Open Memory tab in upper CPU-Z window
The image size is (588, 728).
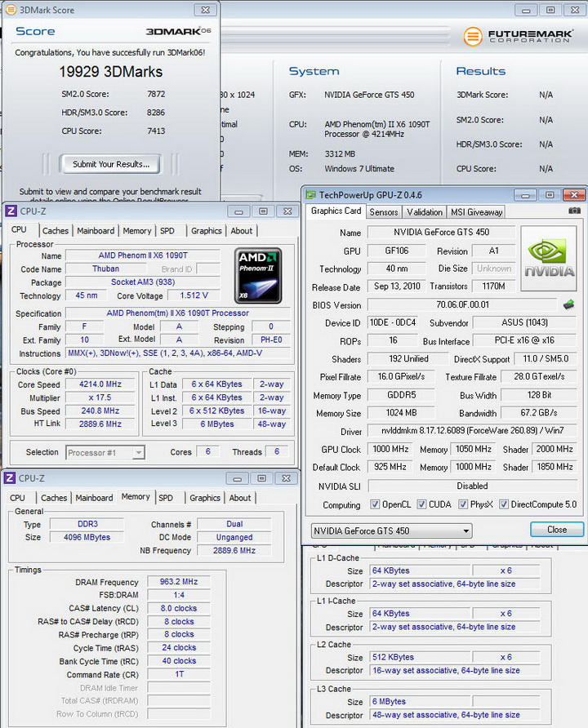137,231
